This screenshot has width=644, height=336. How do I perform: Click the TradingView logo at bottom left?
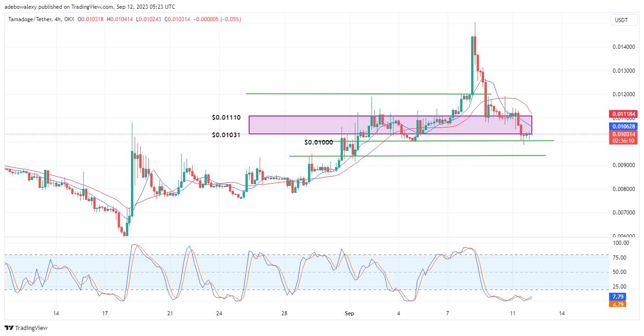[x=26, y=328]
